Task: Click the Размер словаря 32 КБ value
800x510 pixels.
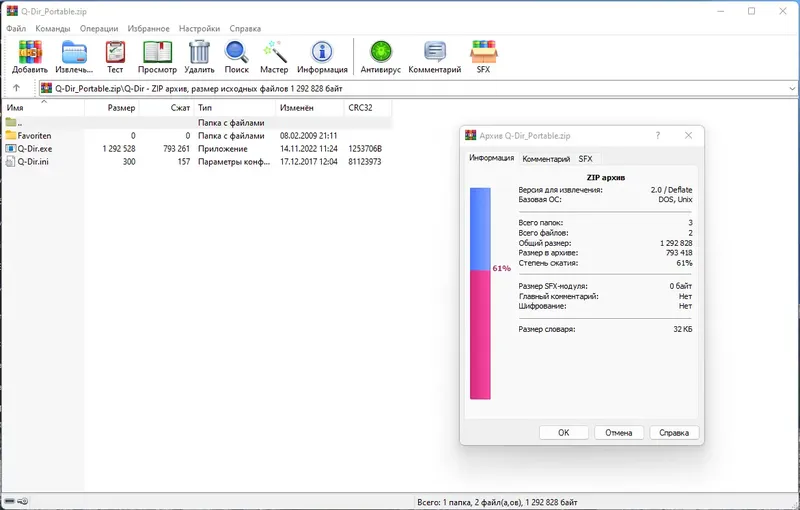Action: click(683, 329)
